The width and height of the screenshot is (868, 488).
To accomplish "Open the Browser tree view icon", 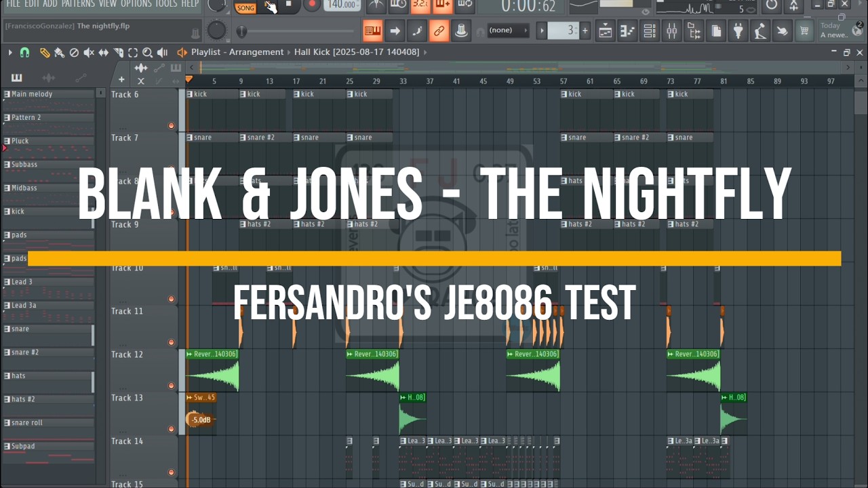I will pos(694,30).
